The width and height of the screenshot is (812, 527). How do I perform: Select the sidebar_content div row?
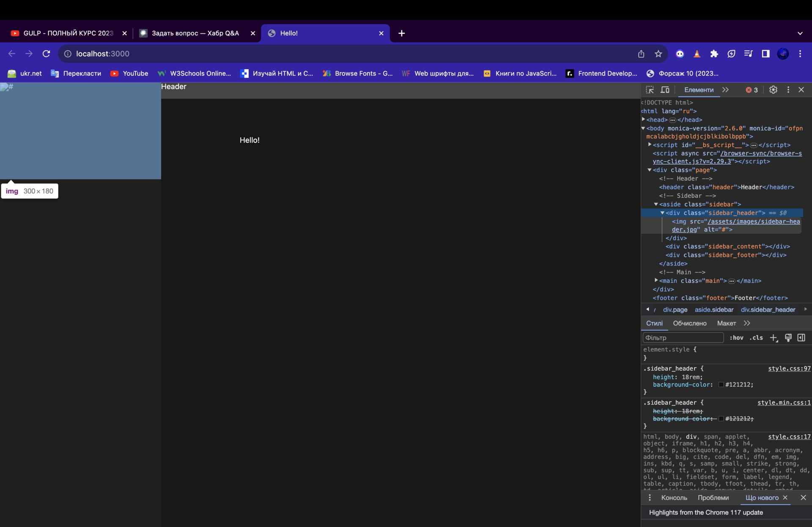point(722,246)
